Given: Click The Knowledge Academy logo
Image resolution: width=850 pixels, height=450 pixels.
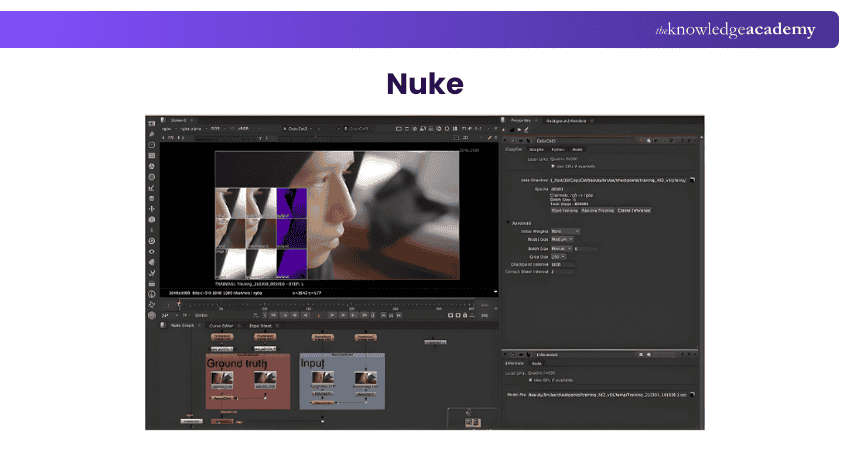Looking at the screenshot, I should click(x=735, y=29).
